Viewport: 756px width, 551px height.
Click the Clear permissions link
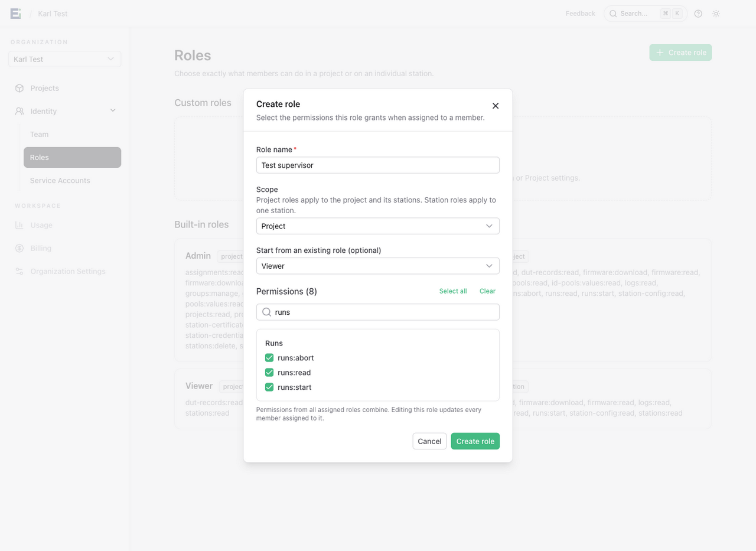pos(487,291)
